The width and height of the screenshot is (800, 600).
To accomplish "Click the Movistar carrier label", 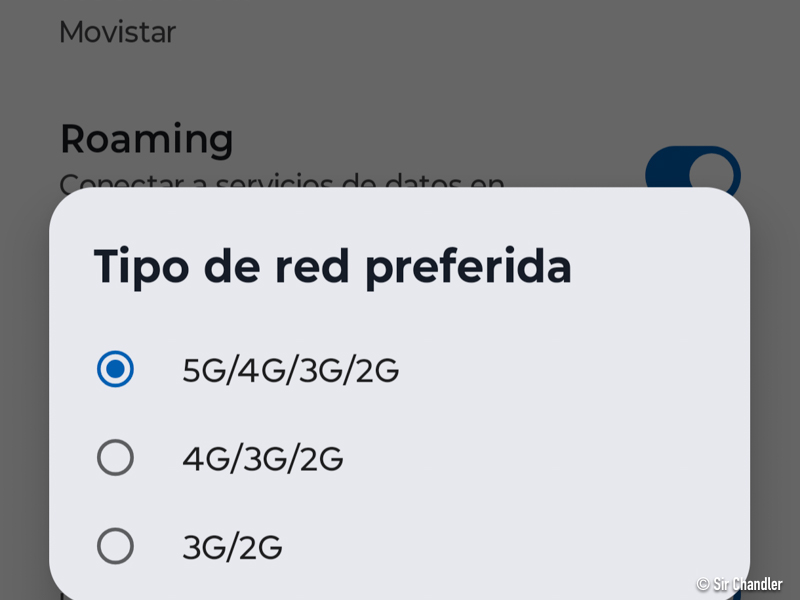I will [x=117, y=32].
